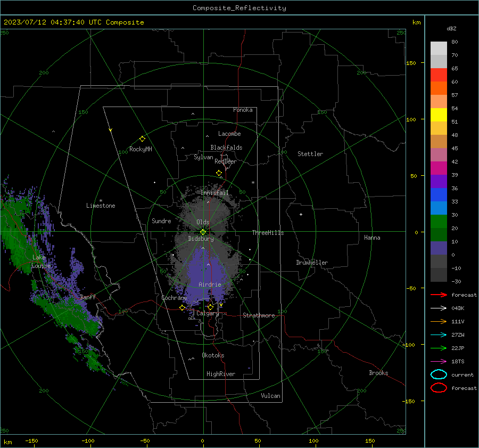Image resolution: width=479 pixels, height=448 pixels.
Task: Click the Calgary city label
Action: click(x=208, y=313)
